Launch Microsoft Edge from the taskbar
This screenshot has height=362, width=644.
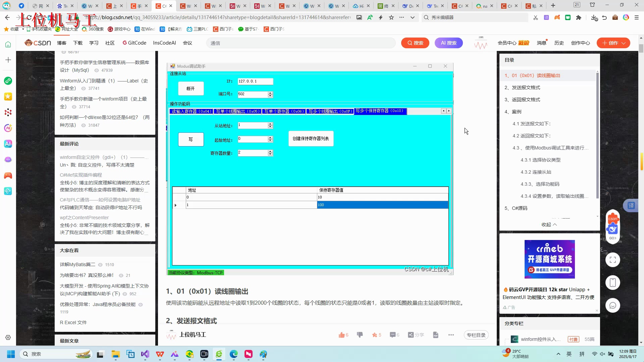pos(234,354)
